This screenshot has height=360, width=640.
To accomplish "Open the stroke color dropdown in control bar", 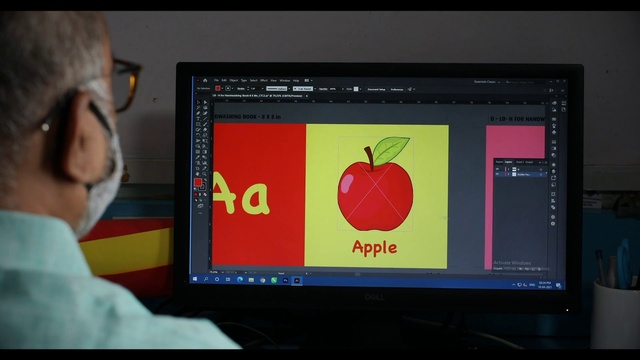I will [x=232, y=89].
